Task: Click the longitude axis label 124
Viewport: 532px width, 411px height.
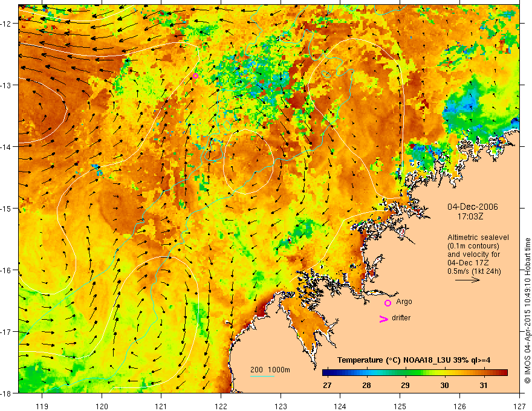Action: point(340,406)
